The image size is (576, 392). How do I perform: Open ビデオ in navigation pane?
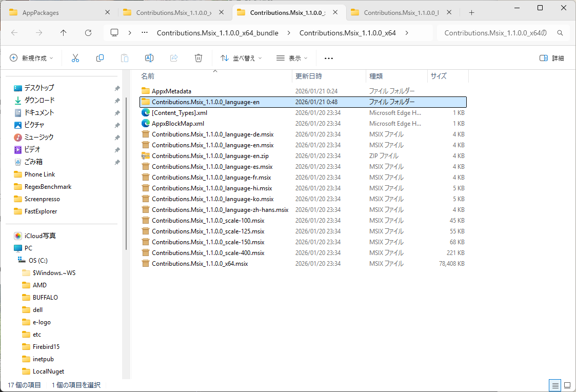click(x=32, y=149)
